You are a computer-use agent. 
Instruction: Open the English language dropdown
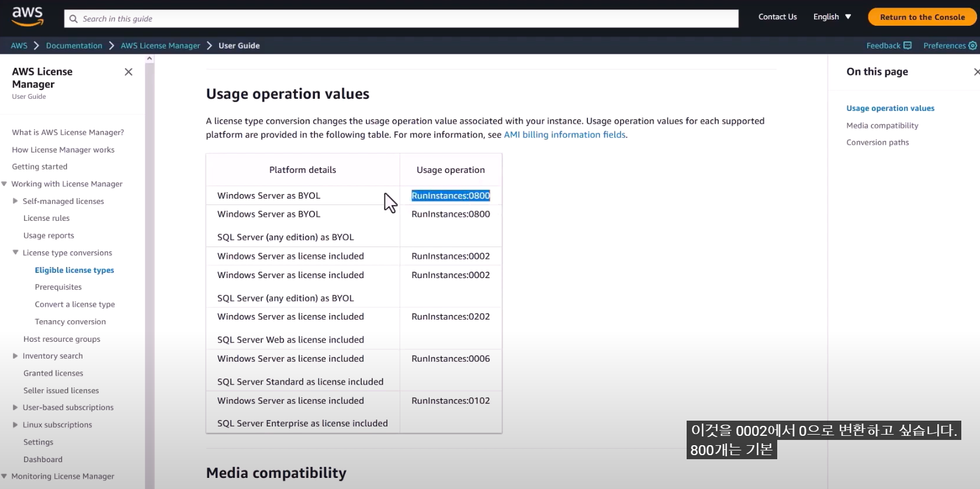click(832, 17)
